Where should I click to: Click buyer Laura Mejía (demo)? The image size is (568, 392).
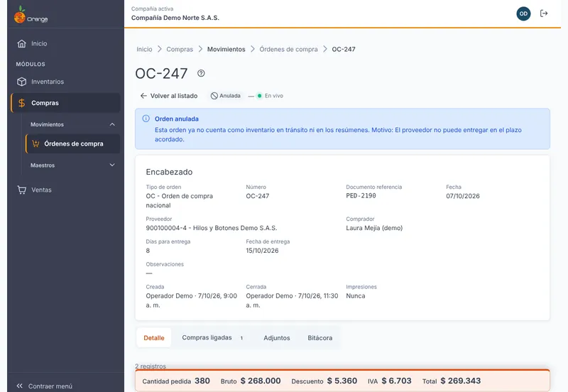click(374, 228)
